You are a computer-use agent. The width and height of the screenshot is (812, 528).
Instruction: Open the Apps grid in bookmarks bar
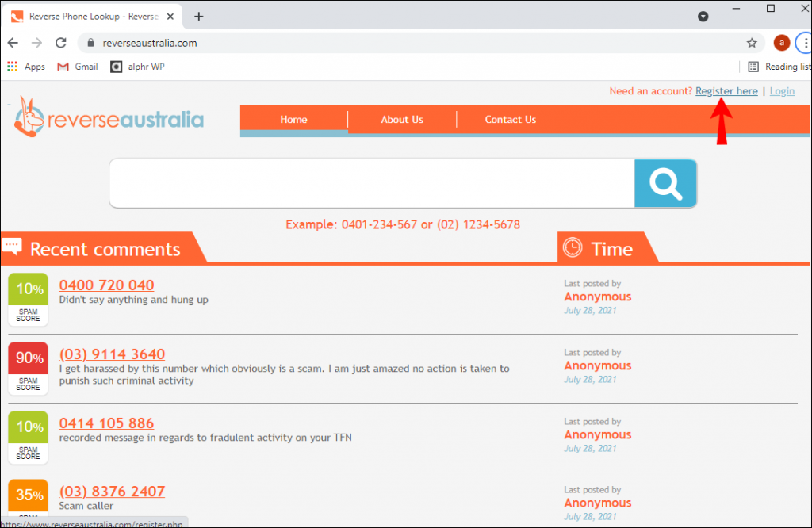coord(26,67)
